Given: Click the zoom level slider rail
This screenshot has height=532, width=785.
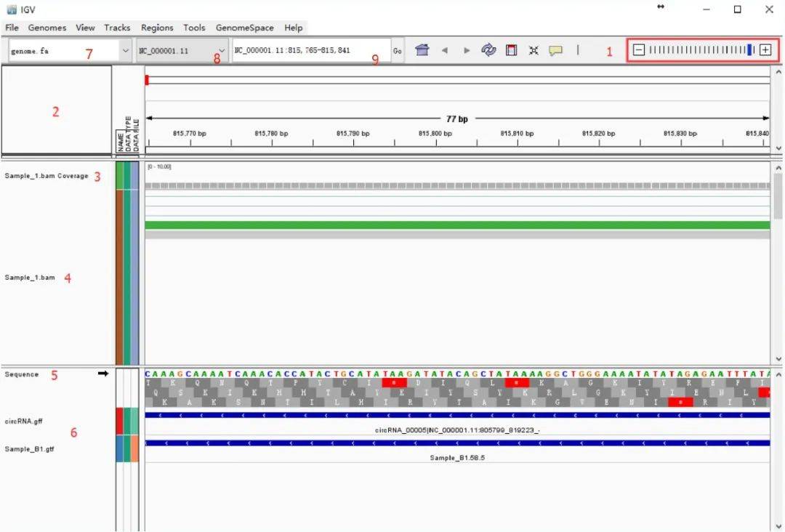Looking at the screenshot, I should point(702,49).
